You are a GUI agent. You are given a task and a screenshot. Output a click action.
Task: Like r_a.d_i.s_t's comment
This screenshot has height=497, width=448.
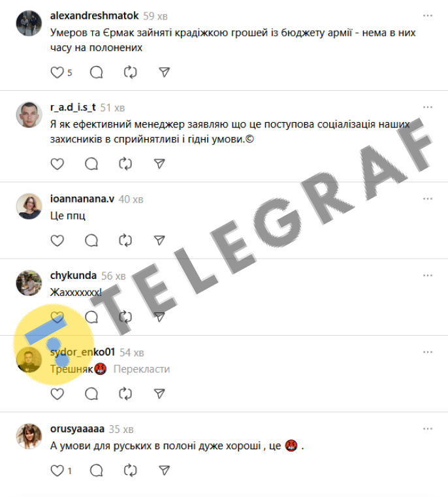tap(57, 164)
